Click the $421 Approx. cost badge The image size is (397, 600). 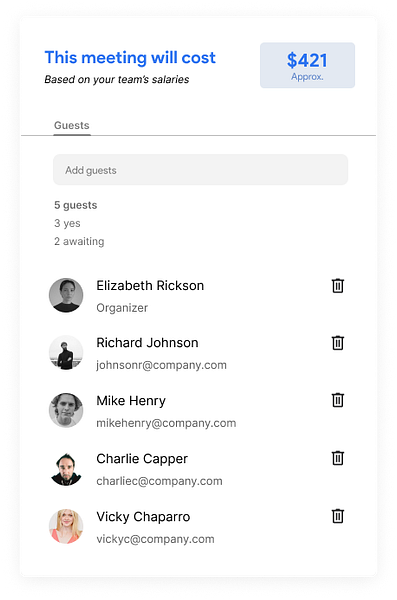click(x=307, y=65)
